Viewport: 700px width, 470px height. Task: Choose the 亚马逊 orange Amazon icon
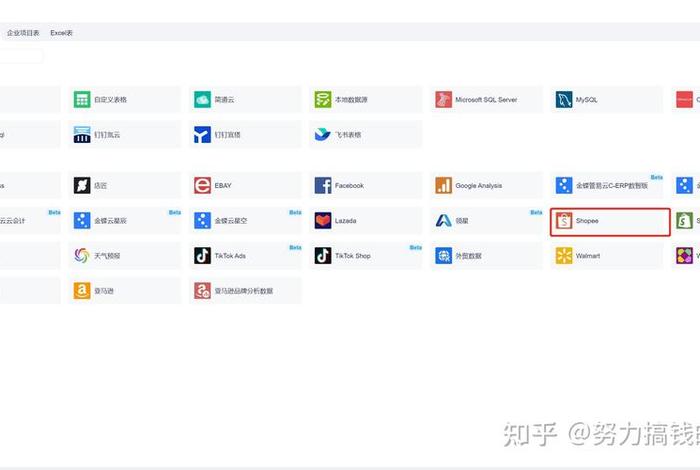82,291
